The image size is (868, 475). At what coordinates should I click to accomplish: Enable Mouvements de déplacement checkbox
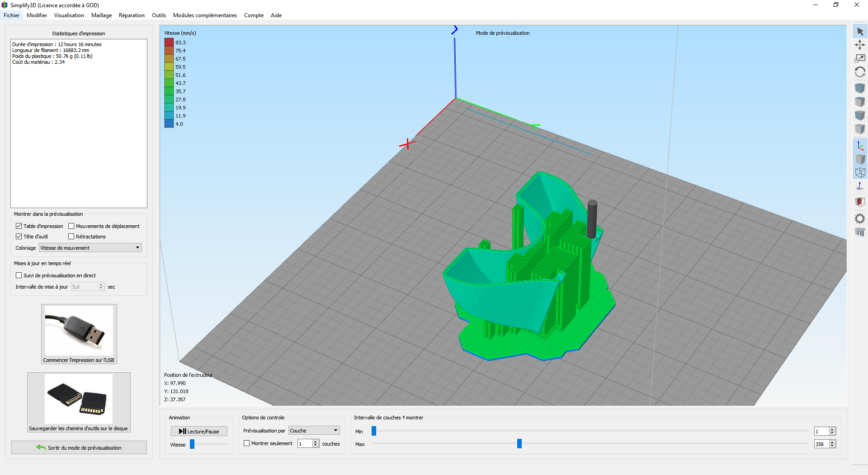point(71,226)
